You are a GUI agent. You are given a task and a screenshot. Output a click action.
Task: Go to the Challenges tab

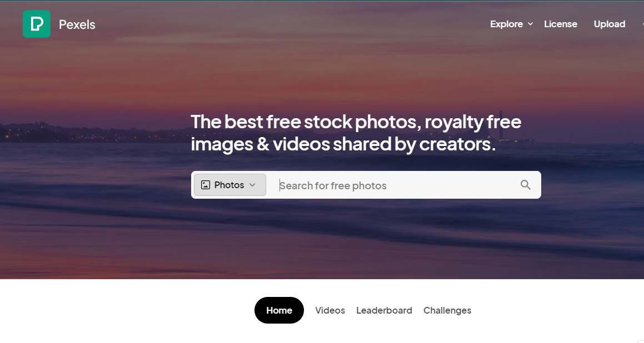[447, 311]
